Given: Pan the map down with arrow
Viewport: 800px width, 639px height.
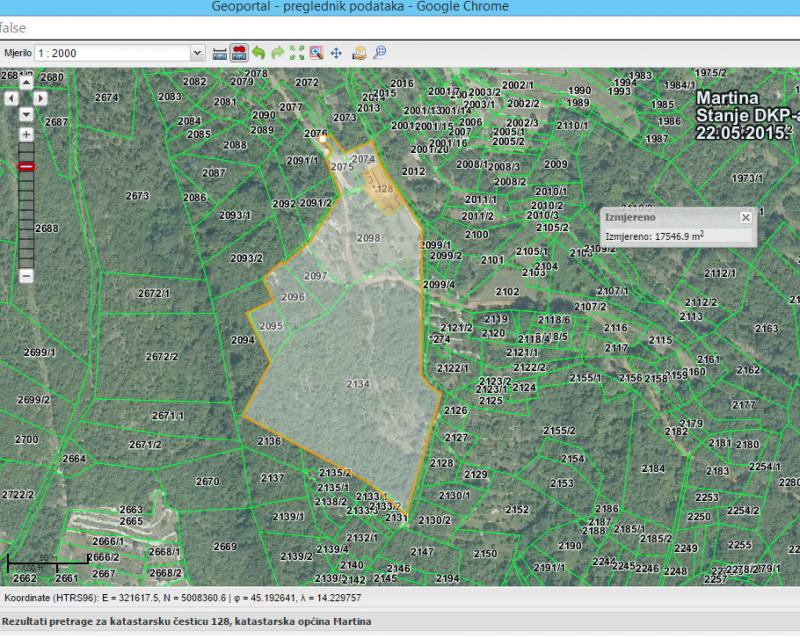Looking at the screenshot, I should [26, 114].
